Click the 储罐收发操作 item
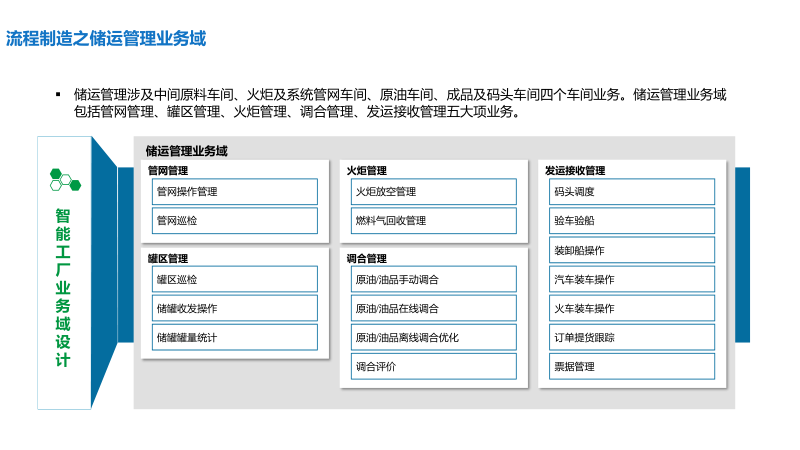Image resolution: width=800 pixels, height=450 pixels. pos(235,308)
